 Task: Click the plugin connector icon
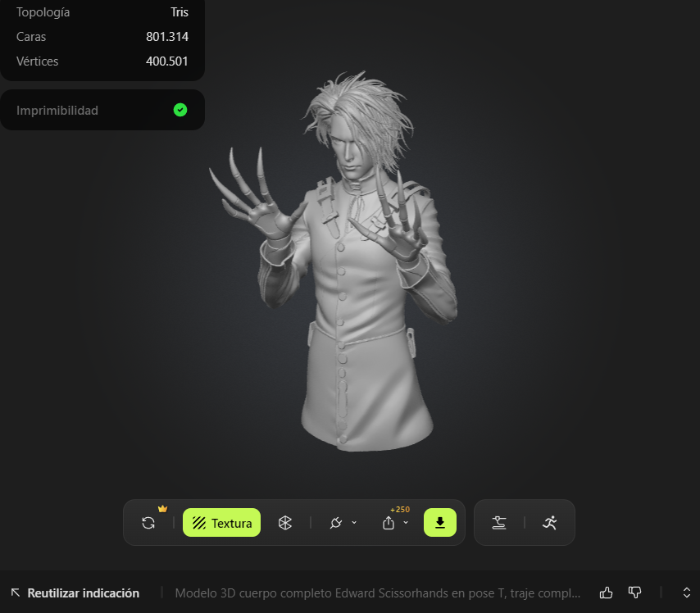click(x=336, y=523)
